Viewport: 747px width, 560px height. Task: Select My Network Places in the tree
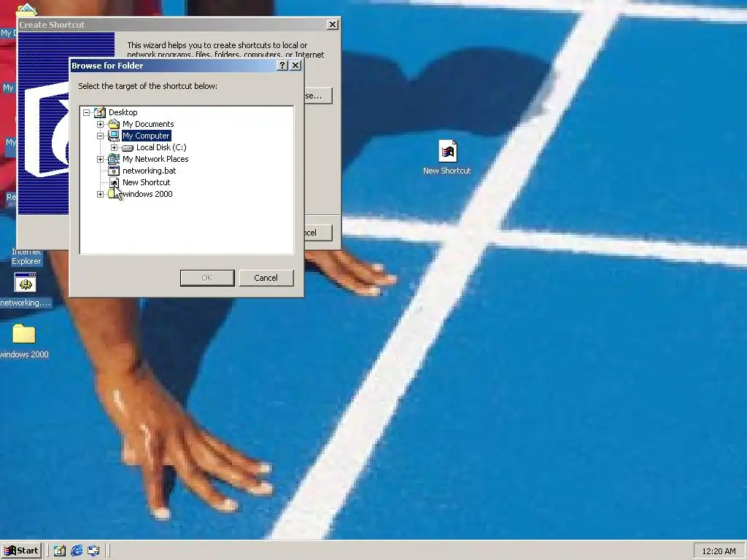coord(155,159)
